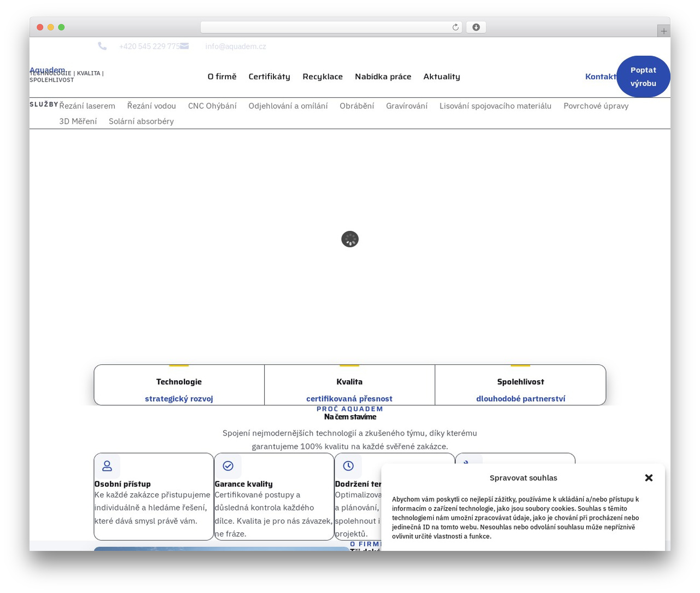
Task: Open the Řezání vodou service
Action: coord(151,106)
